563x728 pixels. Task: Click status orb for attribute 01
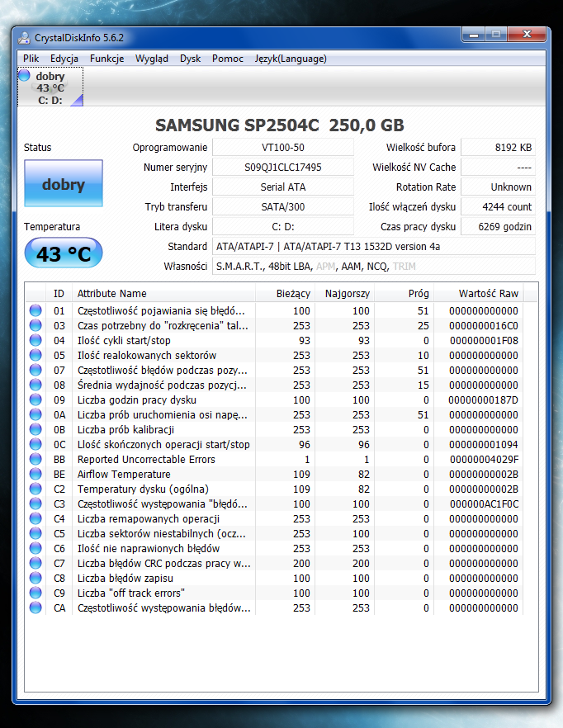(x=35, y=310)
